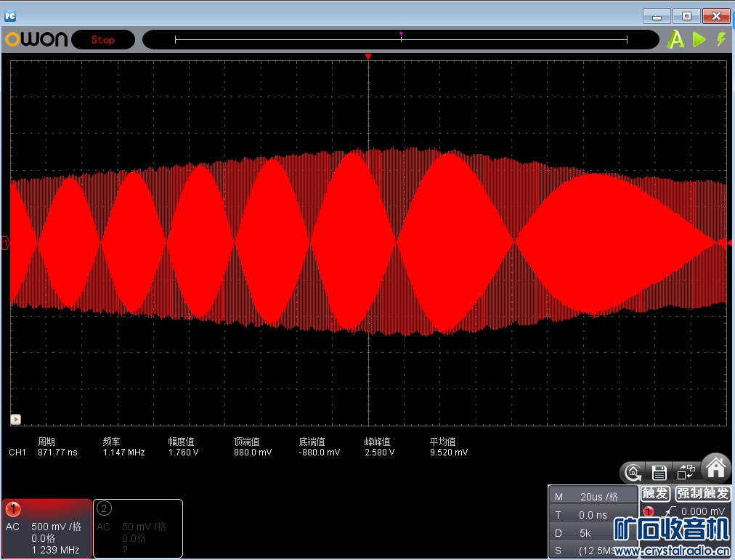Click the floppy disk save icon
Viewport: 735px width, 560px height.
(x=659, y=472)
